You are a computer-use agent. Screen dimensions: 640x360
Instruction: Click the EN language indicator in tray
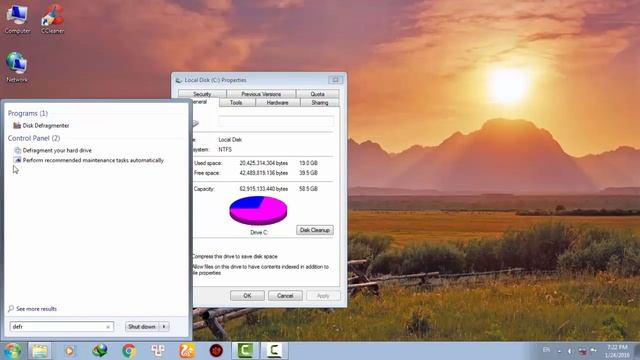click(546, 350)
